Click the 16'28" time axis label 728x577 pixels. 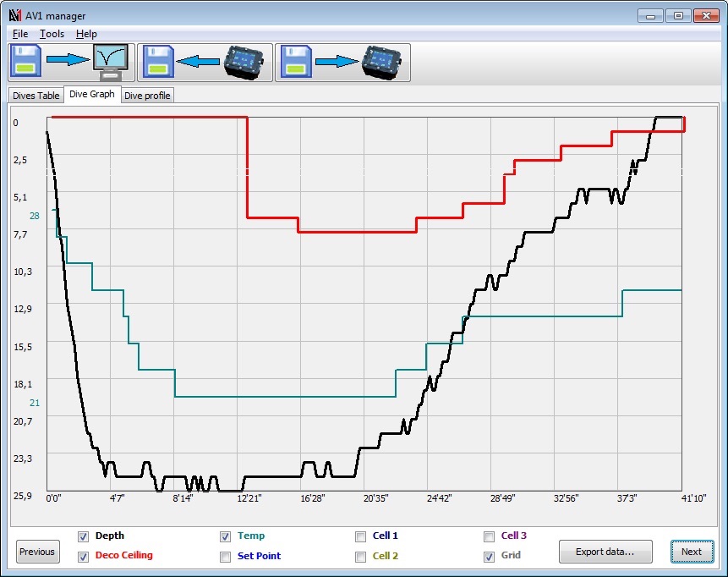pos(313,498)
